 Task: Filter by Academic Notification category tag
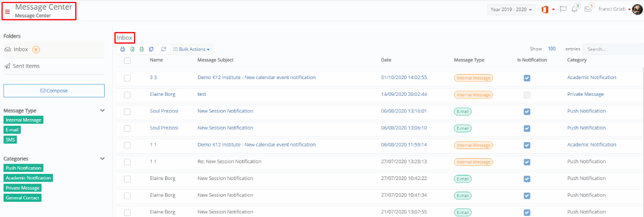click(28, 178)
